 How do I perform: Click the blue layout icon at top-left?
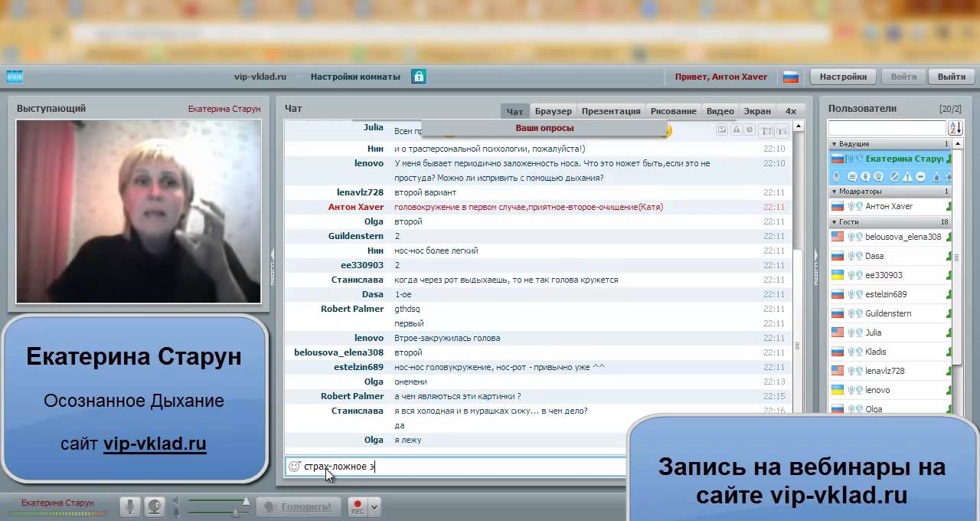[15, 77]
